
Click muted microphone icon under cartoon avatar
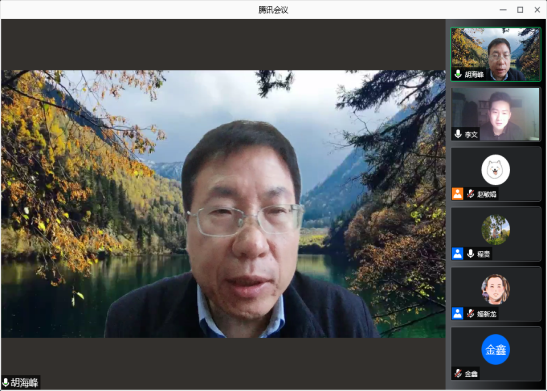pyautogui.click(x=471, y=313)
